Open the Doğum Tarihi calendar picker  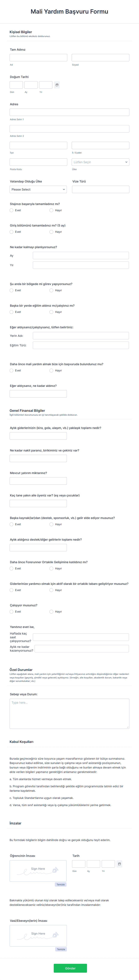pyautogui.click(x=57, y=85)
